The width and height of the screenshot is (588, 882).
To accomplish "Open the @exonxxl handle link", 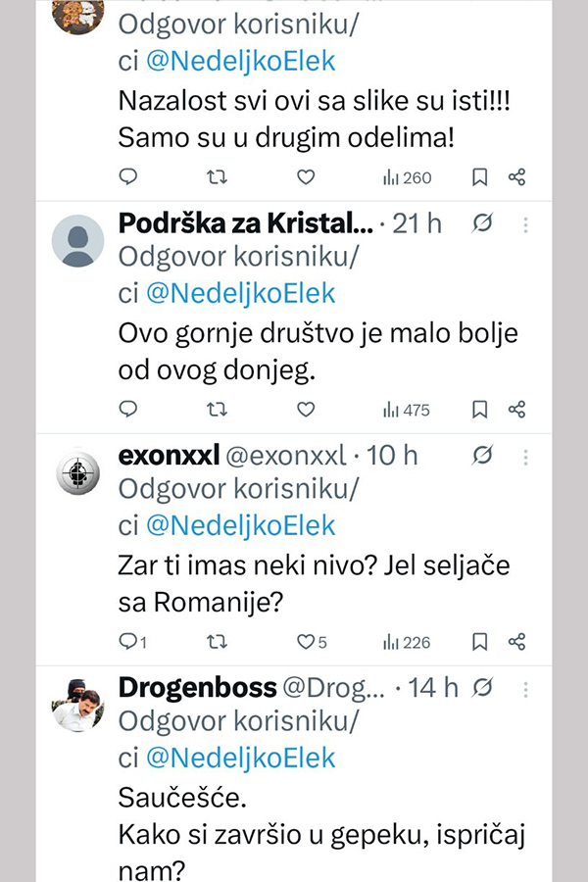I will pos(286,456).
